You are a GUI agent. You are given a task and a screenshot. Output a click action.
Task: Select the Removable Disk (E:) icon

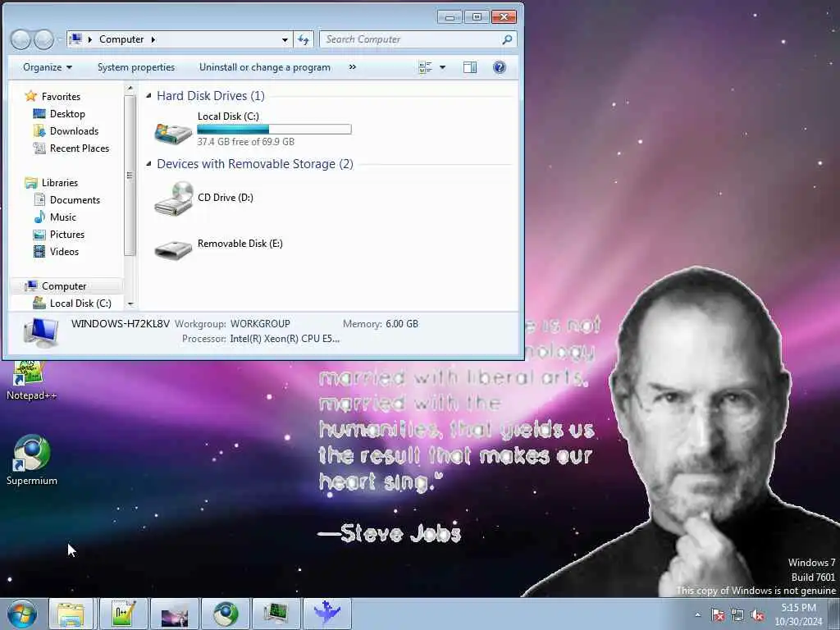173,249
